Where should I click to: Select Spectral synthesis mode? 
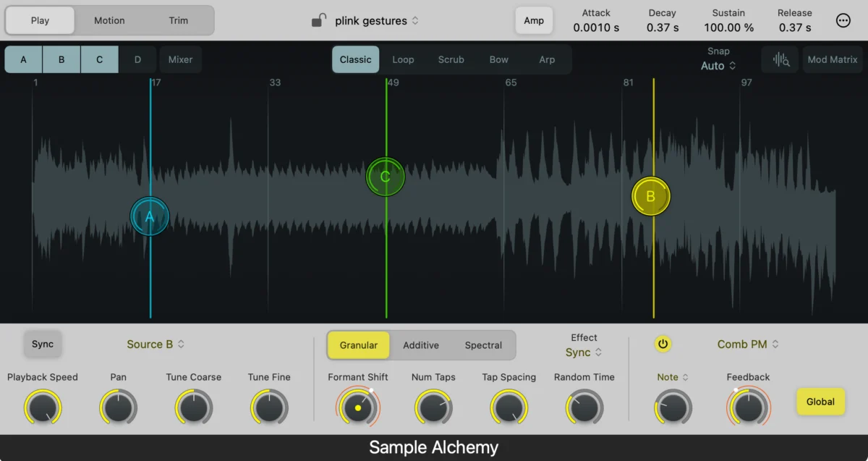pyautogui.click(x=483, y=345)
